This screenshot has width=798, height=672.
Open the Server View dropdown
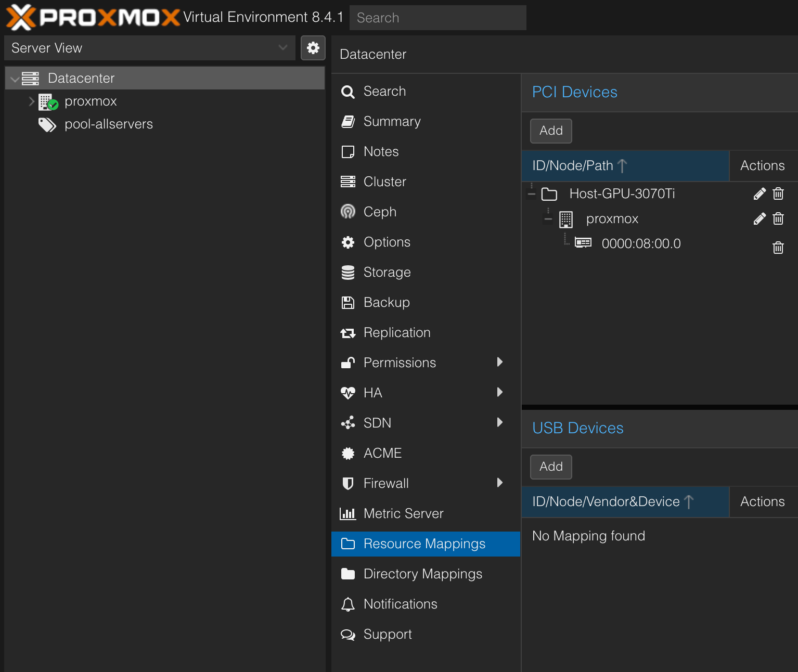click(282, 48)
